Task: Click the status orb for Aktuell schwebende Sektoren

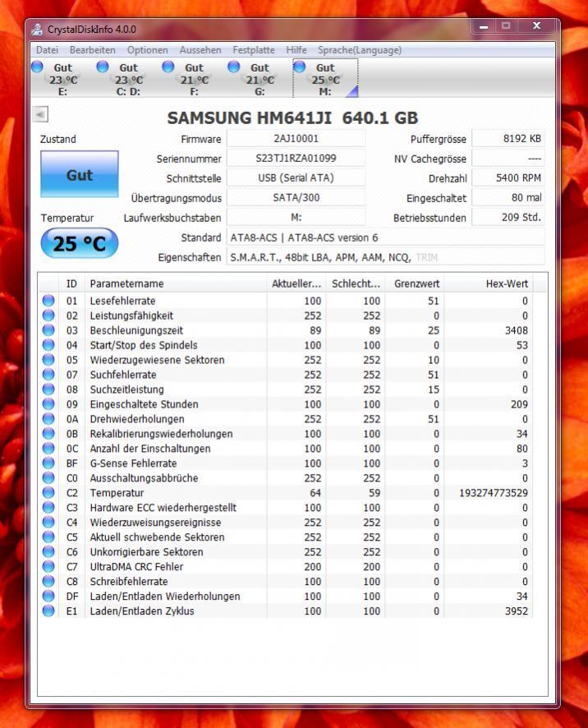Action: click(48, 537)
